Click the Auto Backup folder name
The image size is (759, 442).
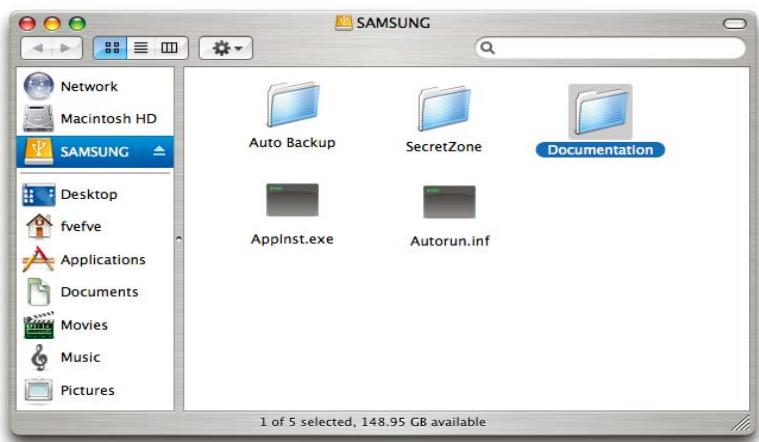coord(292,142)
